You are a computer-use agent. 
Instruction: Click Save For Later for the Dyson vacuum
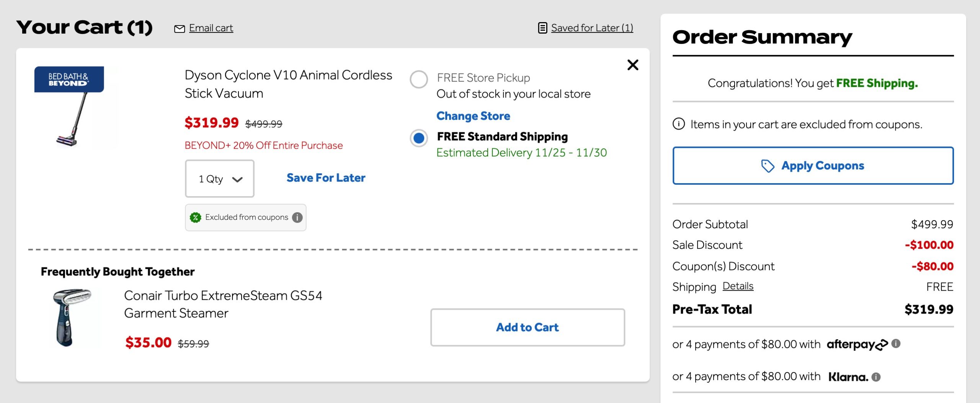325,177
